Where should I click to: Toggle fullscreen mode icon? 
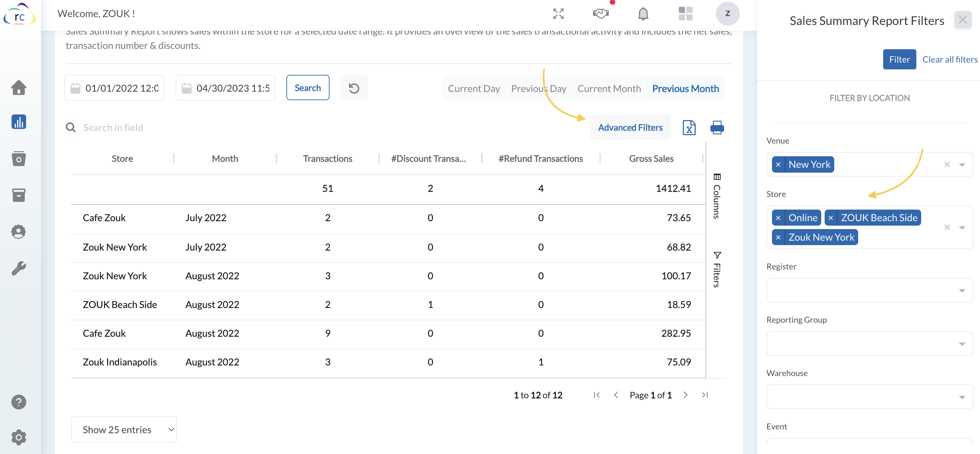pyautogui.click(x=558, y=14)
